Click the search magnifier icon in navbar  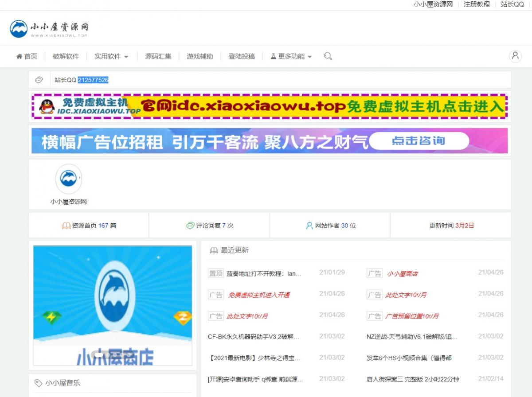[x=328, y=56]
